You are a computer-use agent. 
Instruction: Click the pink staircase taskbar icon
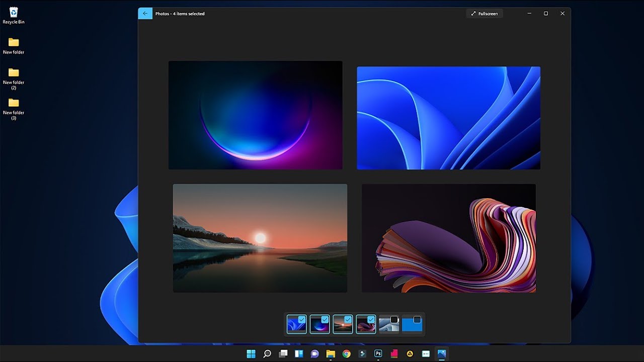click(x=394, y=353)
